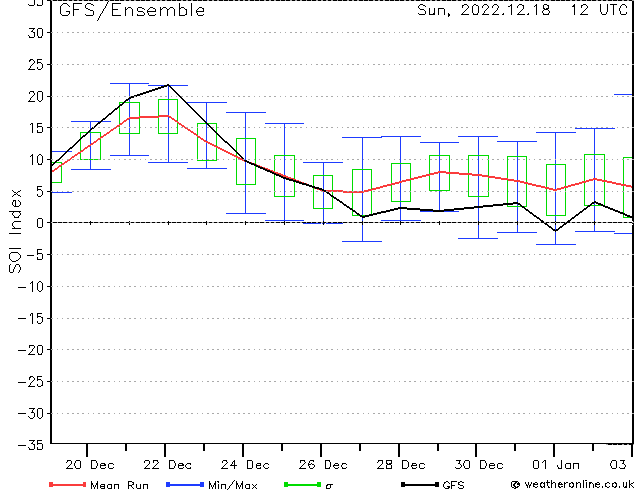The height and width of the screenshot is (490, 634).
Task: Click the 28 Dec x-axis label
Action: [x=401, y=465]
